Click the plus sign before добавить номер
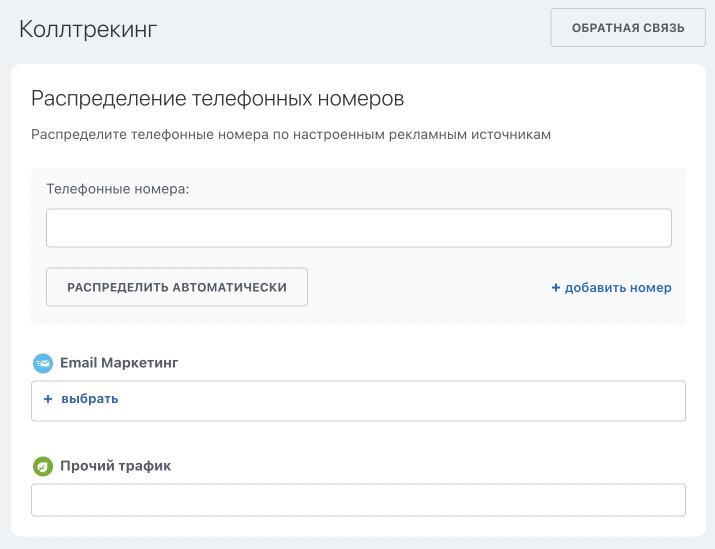This screenshot has height=549, width=715. [x=556, y=288]
